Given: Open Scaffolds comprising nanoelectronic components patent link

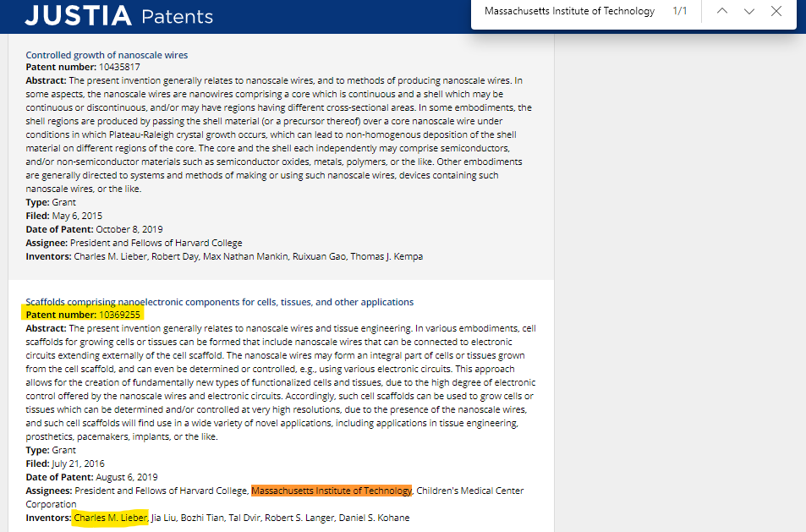Looking at the screenshot, I should click(x=220, y=302).
